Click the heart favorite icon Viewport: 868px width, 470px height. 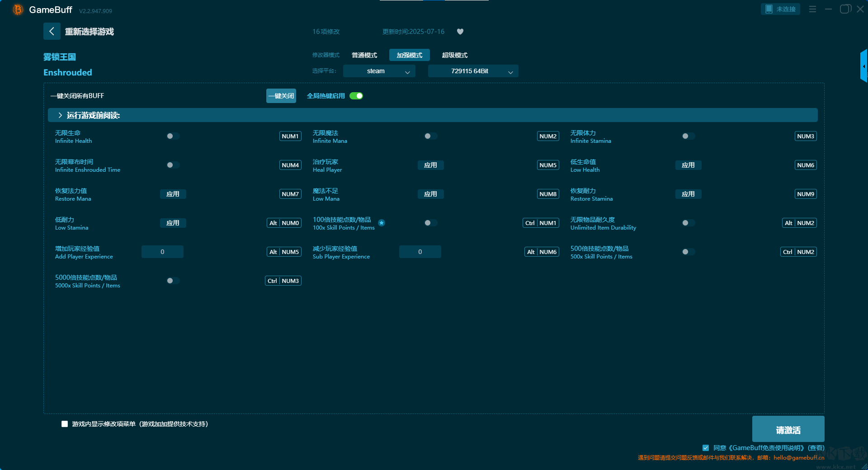pos(460,32)
